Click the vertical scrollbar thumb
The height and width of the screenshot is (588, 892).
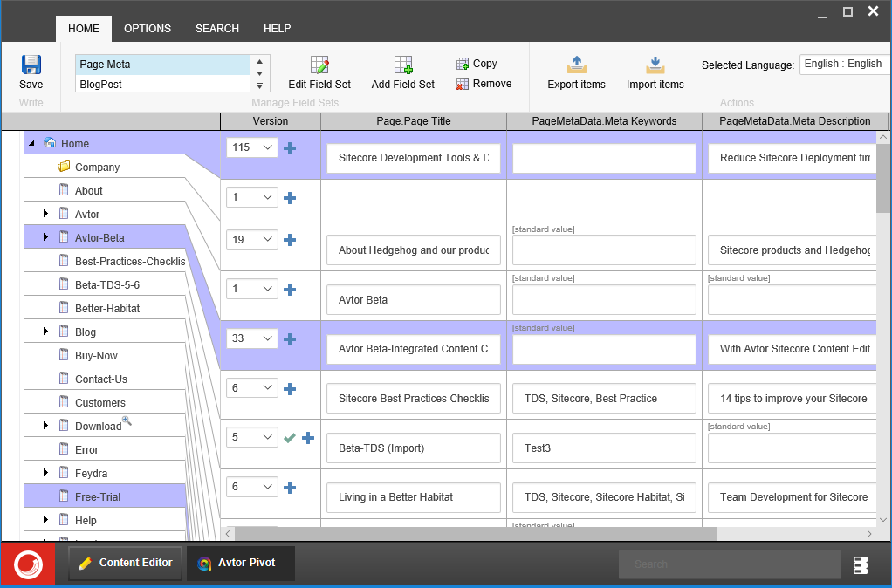point(883,177)
